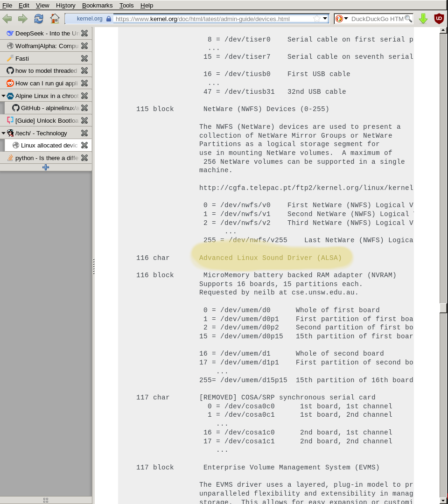The image size is (448, 504).
Task: Close the GitHub alpinelinux tab
Action: coord(84,108)
